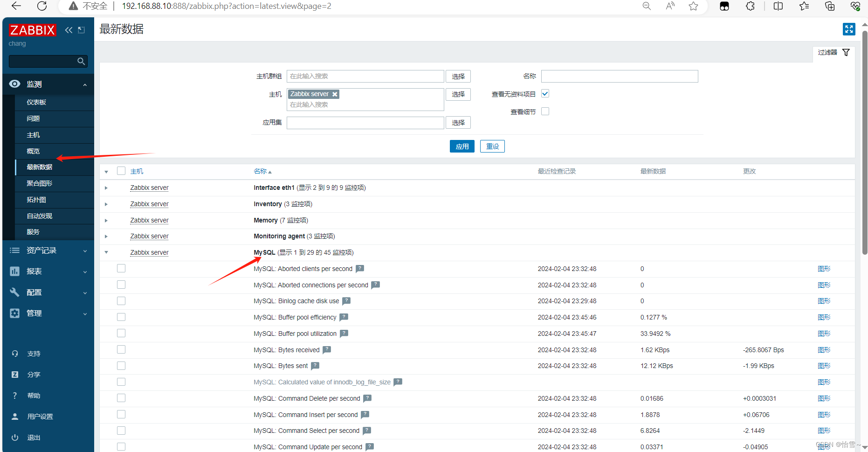Screen dimensions: 868x452
Task: Open the Overview menu item
Action: tap(55, 151)
